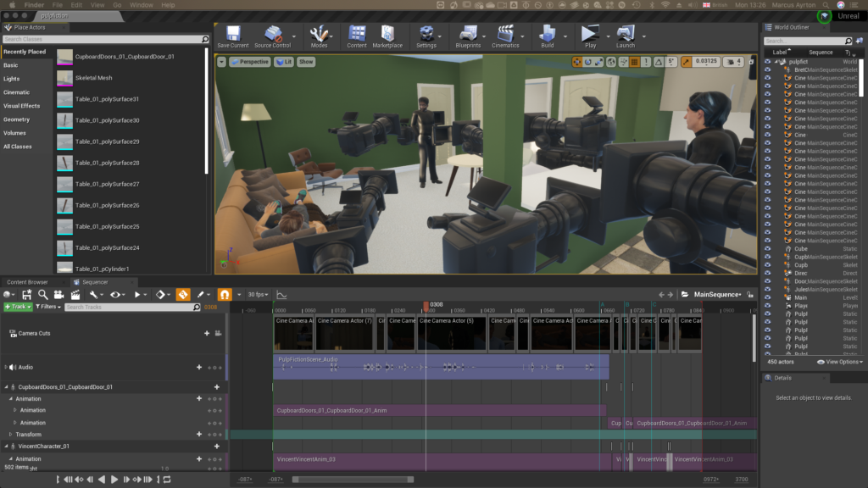
Task: Toggle rotation snapping angle icon
Action: 659,62
